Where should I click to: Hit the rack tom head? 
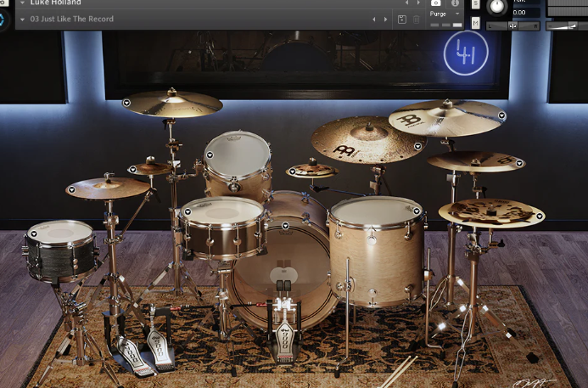[238, 154]
